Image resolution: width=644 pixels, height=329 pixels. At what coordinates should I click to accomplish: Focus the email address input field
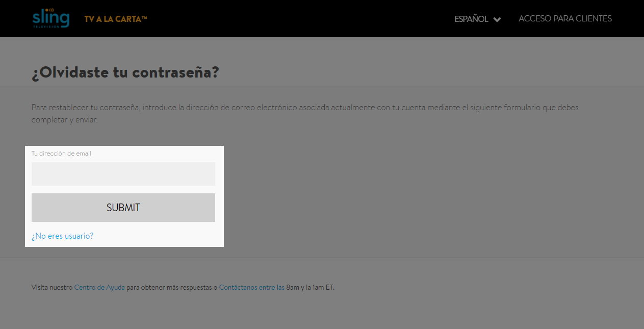click(x=123, y=174)
